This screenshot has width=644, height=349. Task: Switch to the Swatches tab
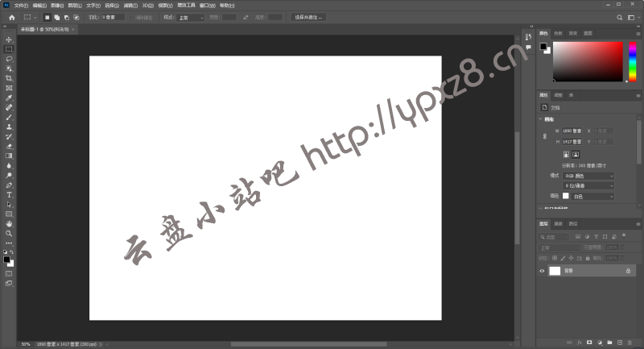tap(558, 33)
